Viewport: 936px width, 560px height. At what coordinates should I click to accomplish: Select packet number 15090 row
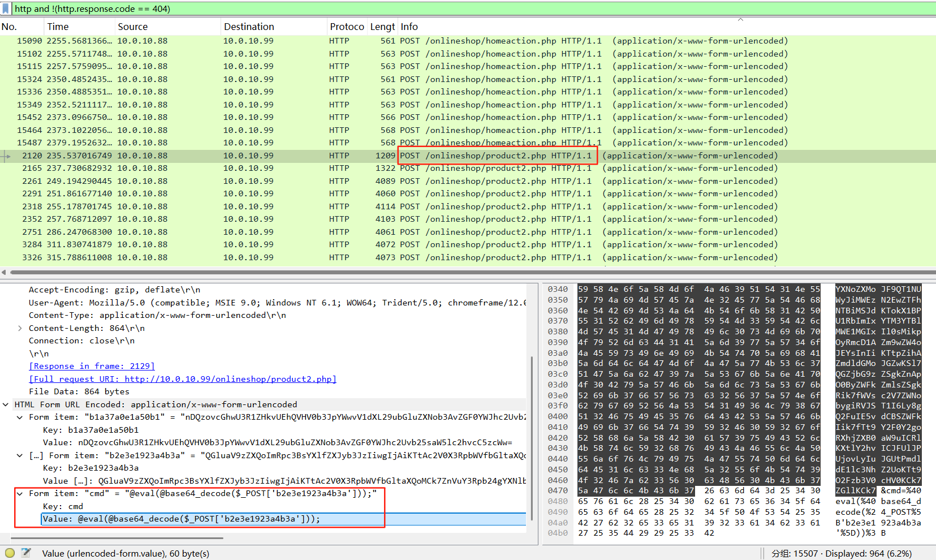click(x=468, y=41)
